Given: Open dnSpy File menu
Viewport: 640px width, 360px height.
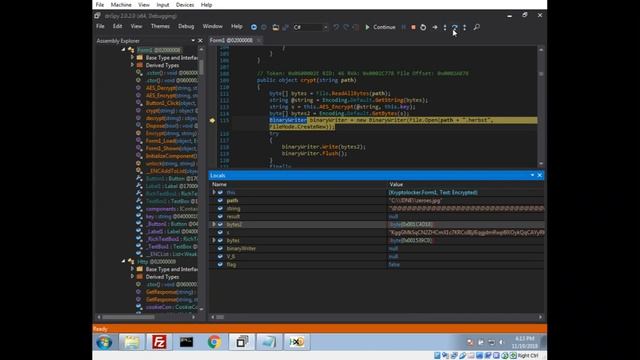Looking at the screenshot, I should point(100,26).
